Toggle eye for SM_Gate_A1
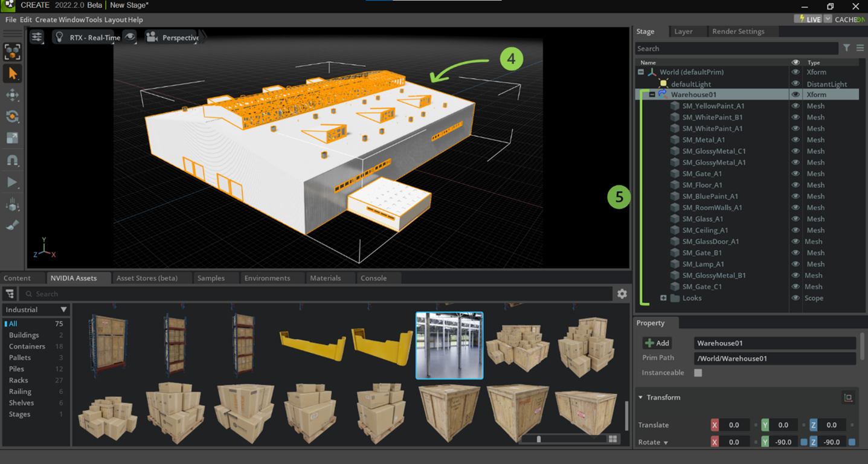868x464 pixels. click(x=796, y=173)
